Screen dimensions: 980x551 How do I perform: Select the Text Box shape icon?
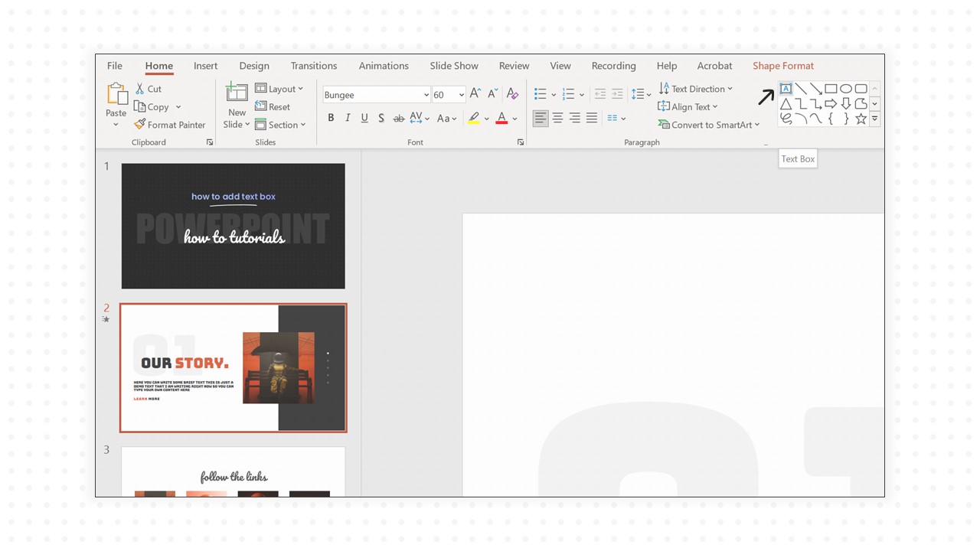click(x=786, y=89)
